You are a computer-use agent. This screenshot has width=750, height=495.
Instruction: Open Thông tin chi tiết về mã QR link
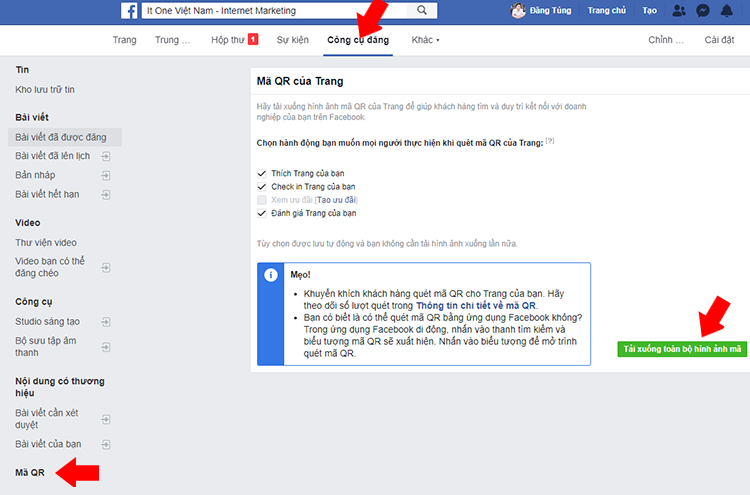476,304
